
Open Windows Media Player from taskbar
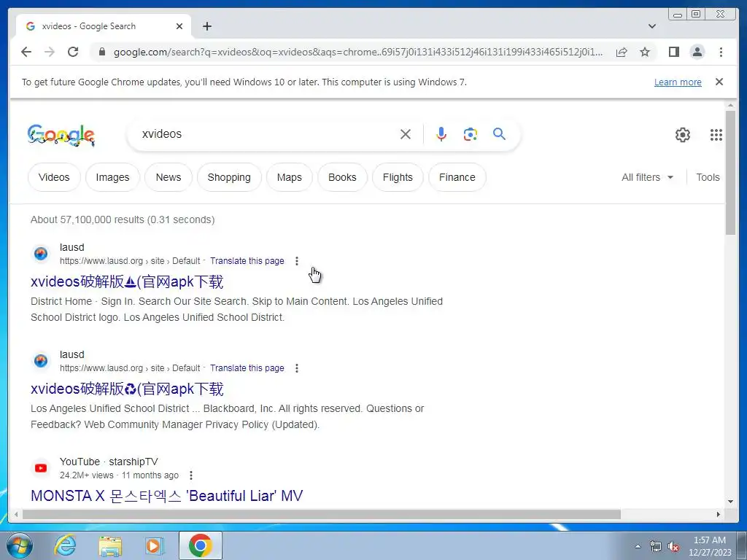[155, 545]
